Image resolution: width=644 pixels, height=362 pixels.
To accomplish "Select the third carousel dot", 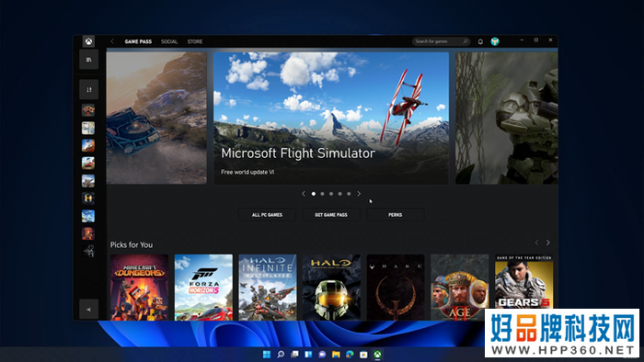I will click(331, 194).
